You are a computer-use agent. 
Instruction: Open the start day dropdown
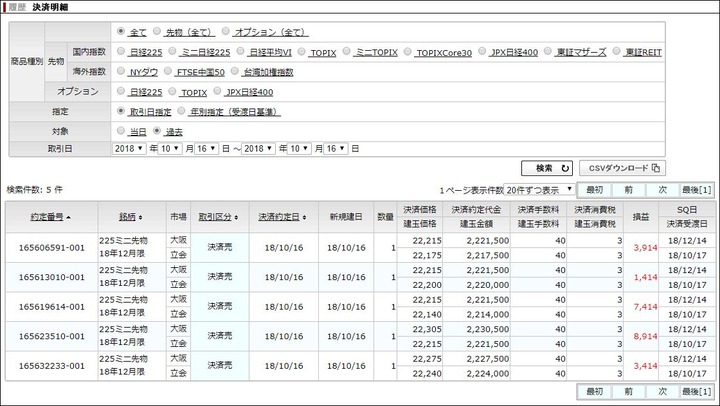point(206,149)
